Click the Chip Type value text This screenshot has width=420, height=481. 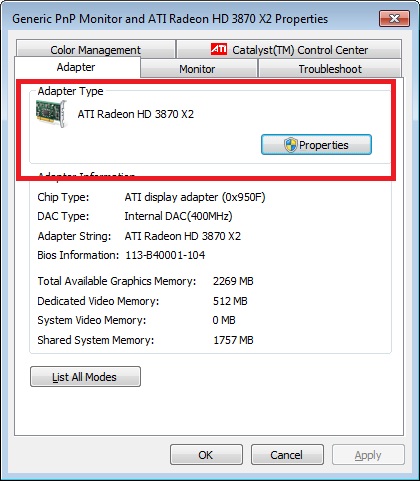pos(195,197)
